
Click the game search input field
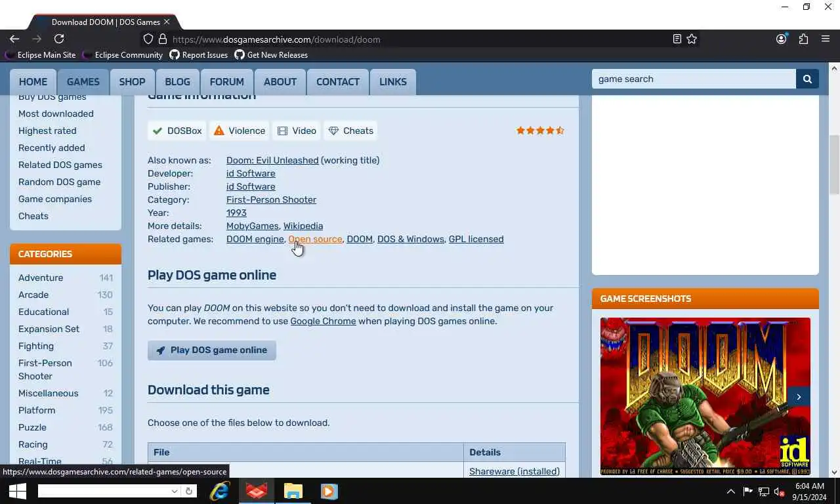point(694,79)
